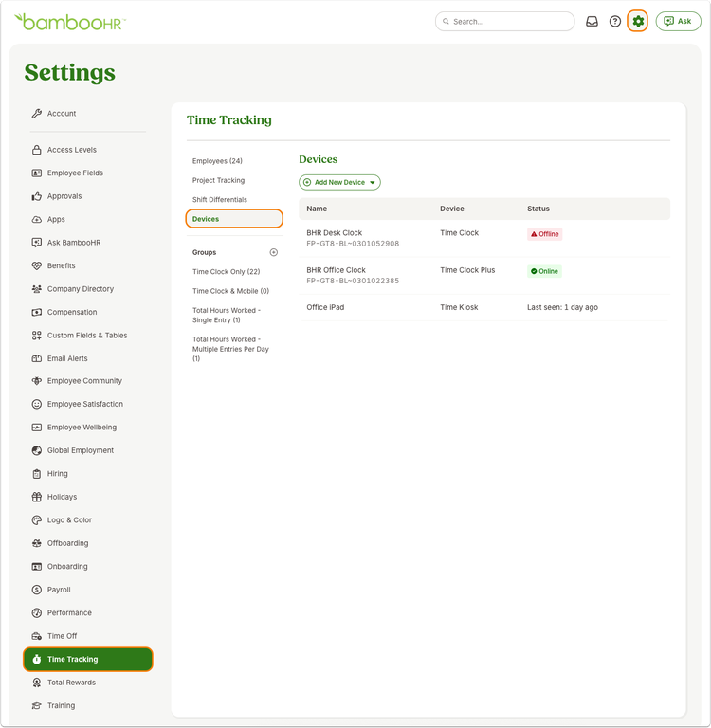Click the Onboarding icon

click(x=37, y=567)
